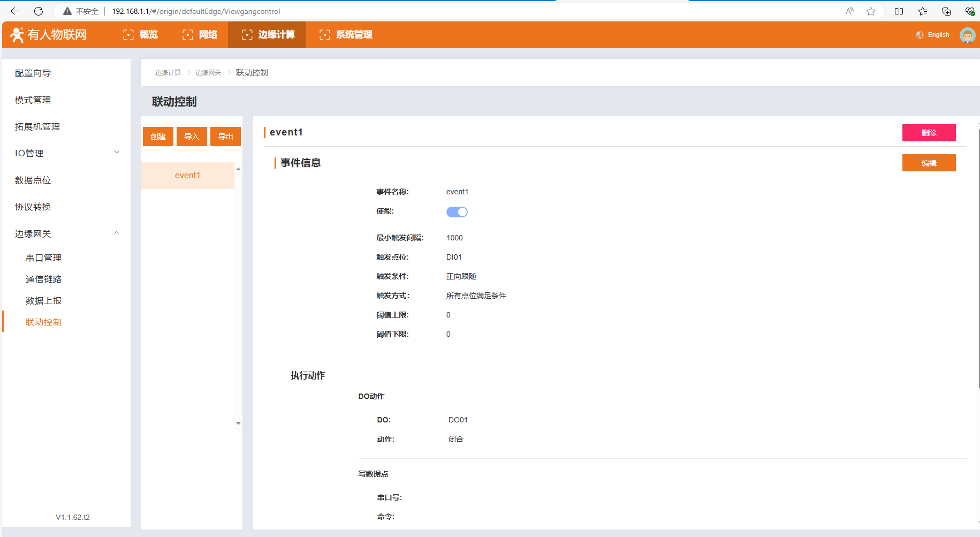Click the read aloud icon
This screenshot has height=537, width=980.
[x=849, y=11]
